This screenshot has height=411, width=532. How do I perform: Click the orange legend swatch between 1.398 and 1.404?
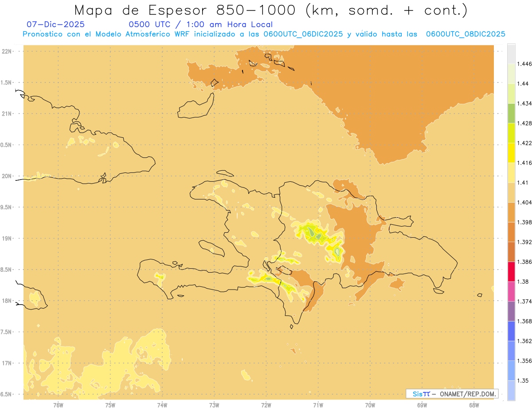click(511, 212)
